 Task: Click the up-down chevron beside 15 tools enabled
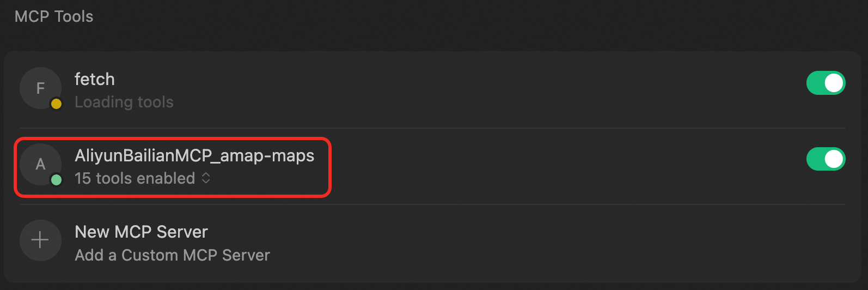pyautogui.click(x=206, y=178)
